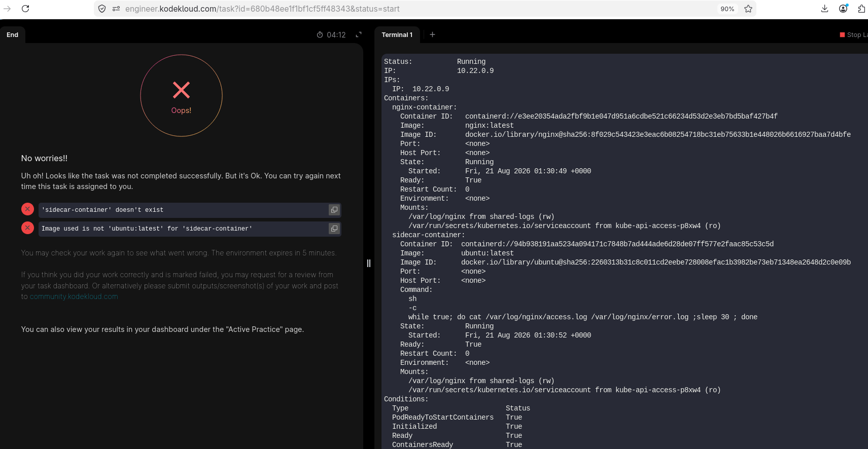The image size is (868, 449).
Task: Click the End tab in the task panel
Action: [x=13, y=35]
